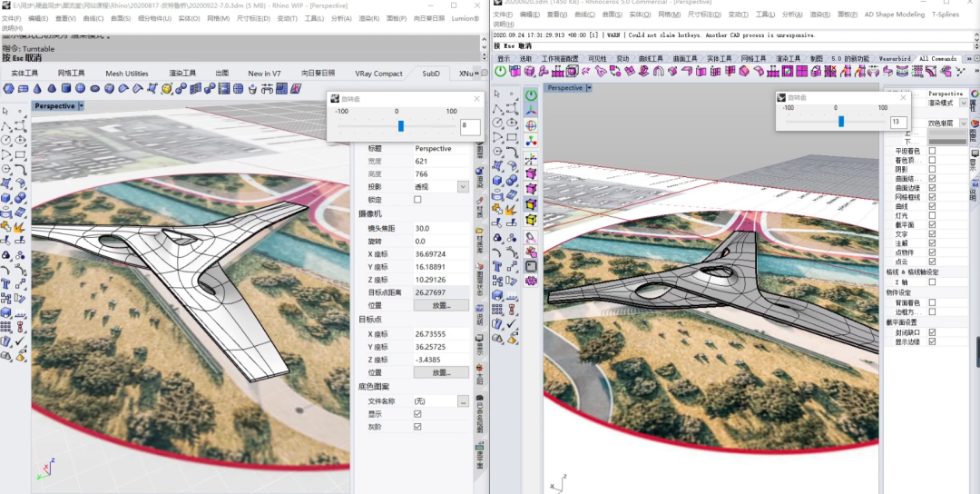The image size is (980, 494).
Task: Click the green power icon in Rhino 5 top toolbar
Action: 500,72
